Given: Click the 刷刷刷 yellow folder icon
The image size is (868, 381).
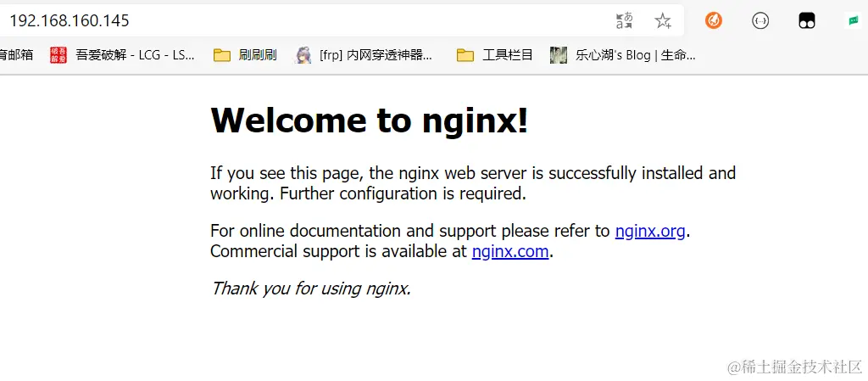Looking at the screenshot, I should [x=222, y=55].
